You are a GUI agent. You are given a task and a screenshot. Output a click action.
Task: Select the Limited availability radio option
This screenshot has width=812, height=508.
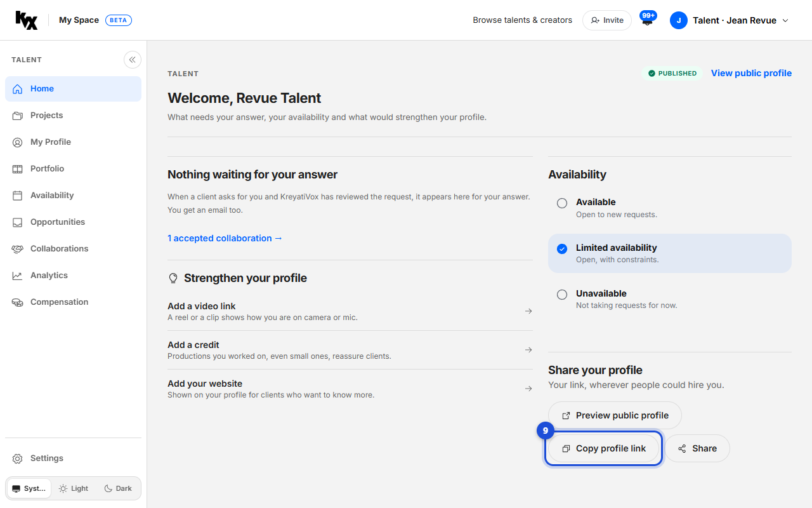tap(562, 249)
